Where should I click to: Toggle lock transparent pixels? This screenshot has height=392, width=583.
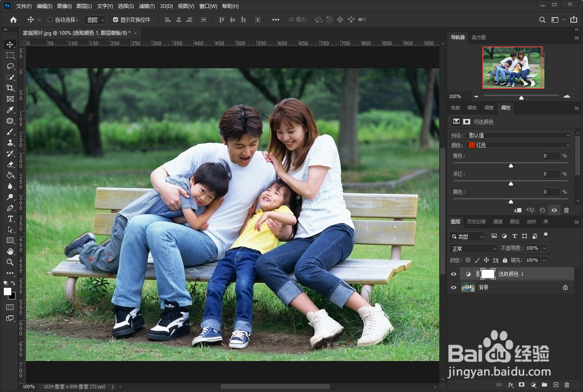pos(468,260)
